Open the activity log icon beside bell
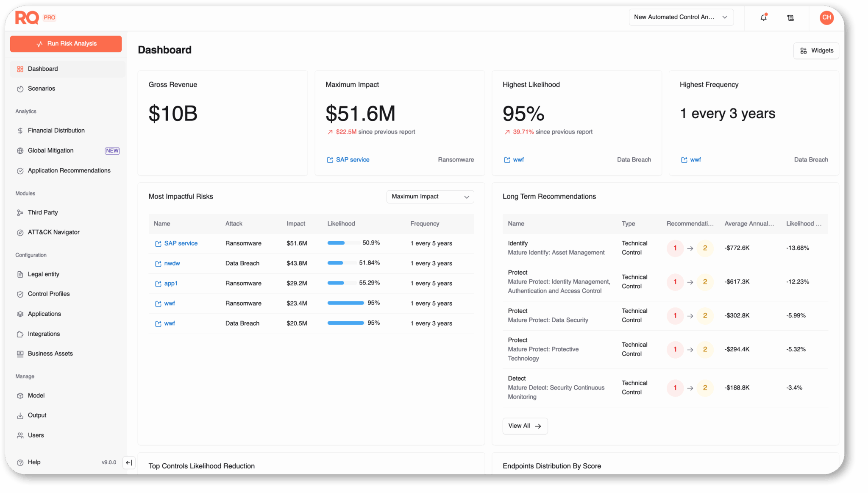Screen dimensions: 868x493 point(790,17)
